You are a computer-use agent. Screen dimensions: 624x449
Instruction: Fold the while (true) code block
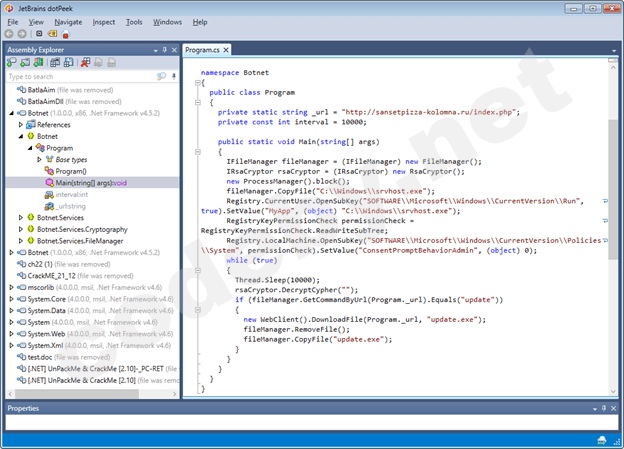point(197,270)
